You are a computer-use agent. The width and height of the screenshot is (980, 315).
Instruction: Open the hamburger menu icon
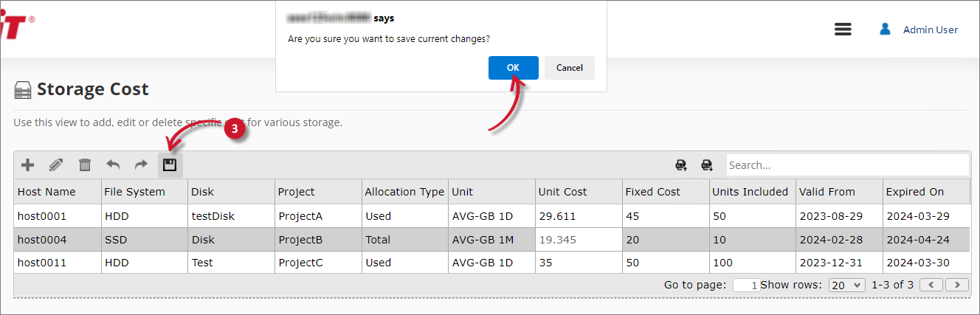point(843,30)
